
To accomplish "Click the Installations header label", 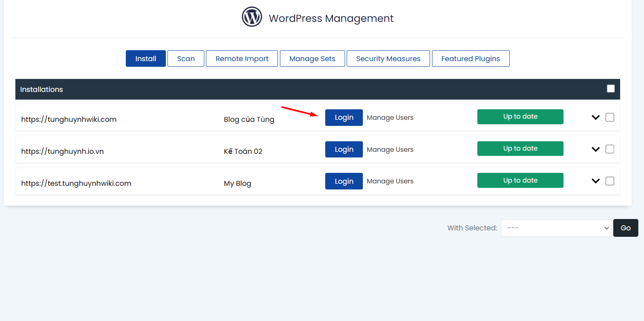I will tap(41, 89).
